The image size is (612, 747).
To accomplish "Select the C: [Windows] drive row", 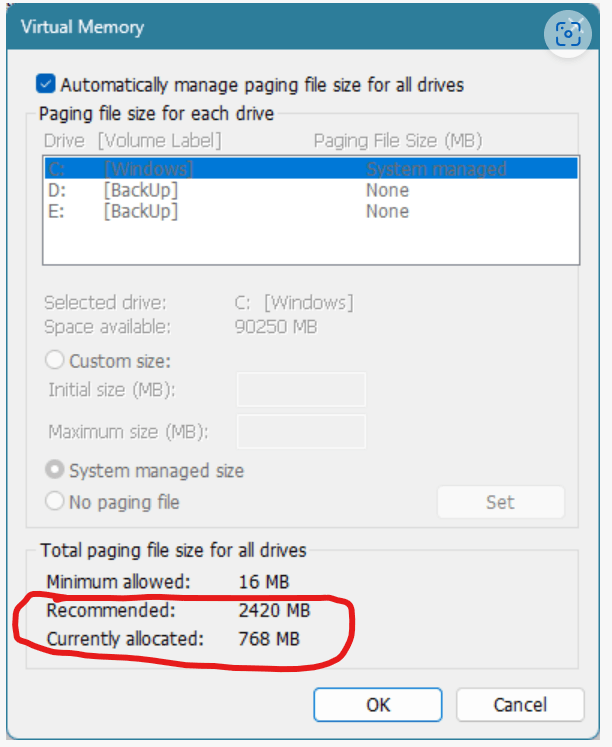I will pyautogui.click(x=311, y=169).
